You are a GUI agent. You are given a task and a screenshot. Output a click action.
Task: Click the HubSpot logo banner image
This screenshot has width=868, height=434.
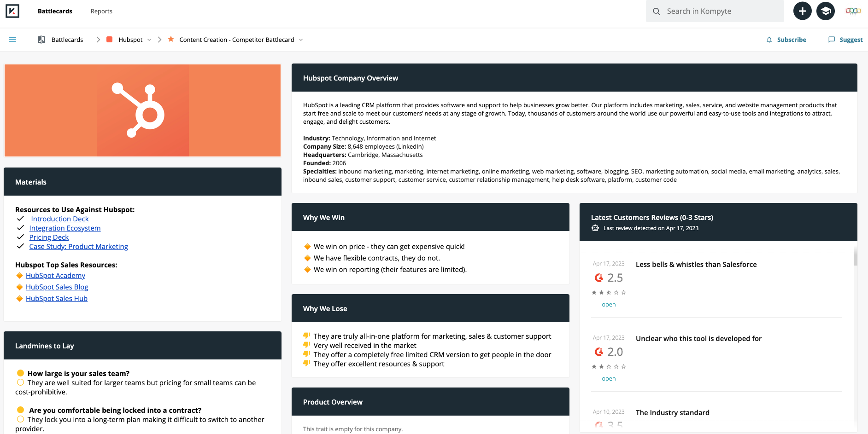pos(142,110)
